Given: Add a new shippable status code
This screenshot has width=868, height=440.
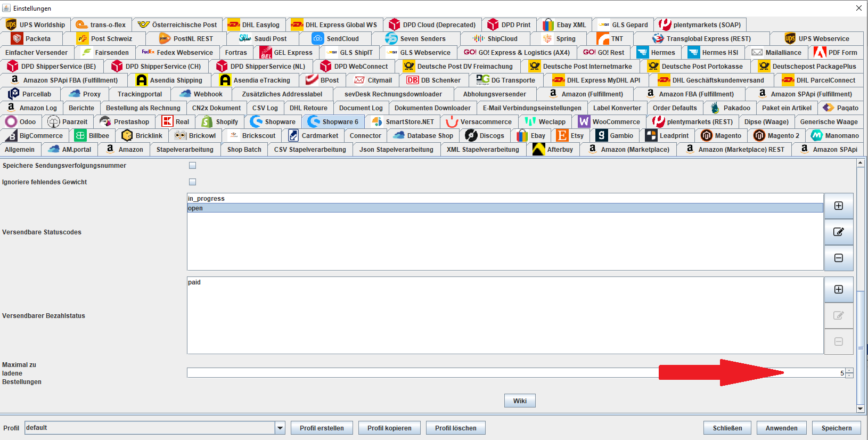Looking at the screenshot, I should 839,206.
